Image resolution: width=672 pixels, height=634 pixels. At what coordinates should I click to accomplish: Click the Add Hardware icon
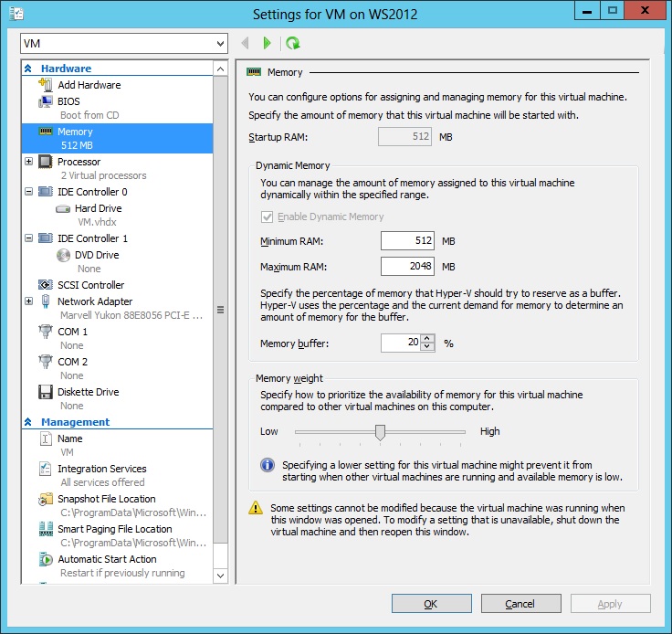tap(46, 85)
